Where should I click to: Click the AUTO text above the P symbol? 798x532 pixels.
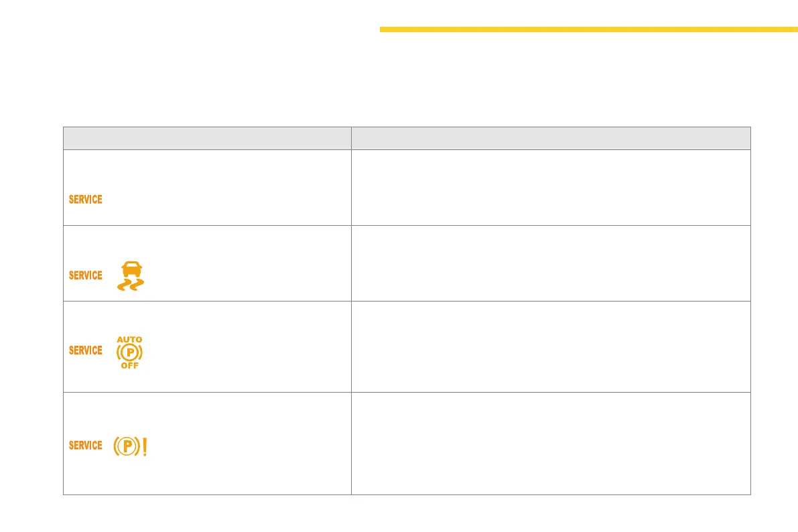129,340
